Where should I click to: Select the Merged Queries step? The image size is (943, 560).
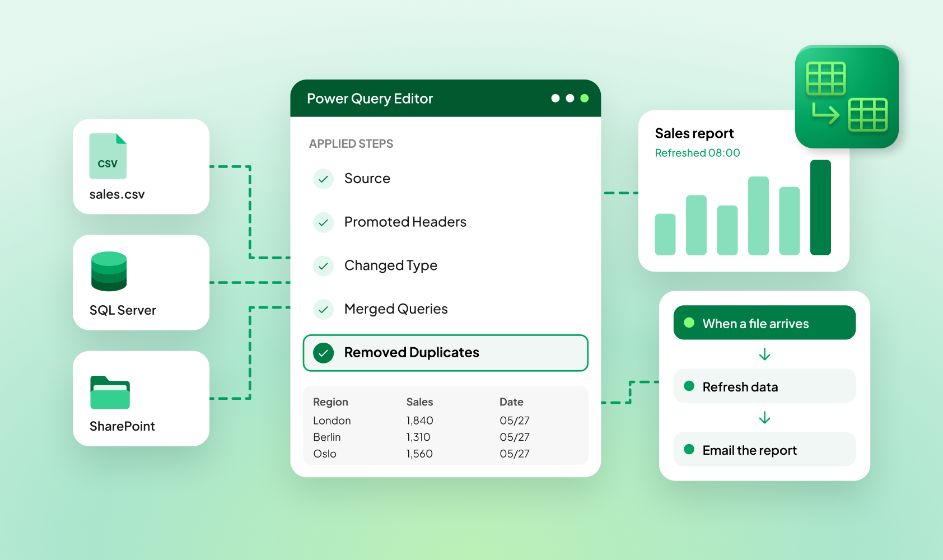tap(445, 309)
